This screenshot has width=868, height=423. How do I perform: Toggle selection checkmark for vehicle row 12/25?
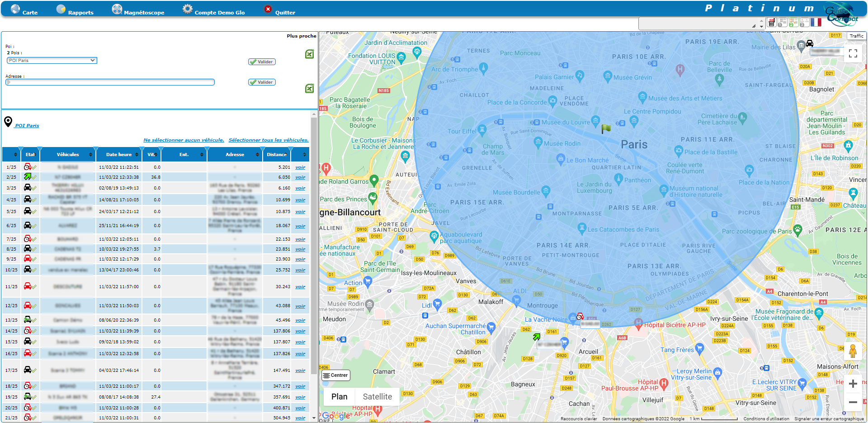pyautogui.click(x=34, y=306)
